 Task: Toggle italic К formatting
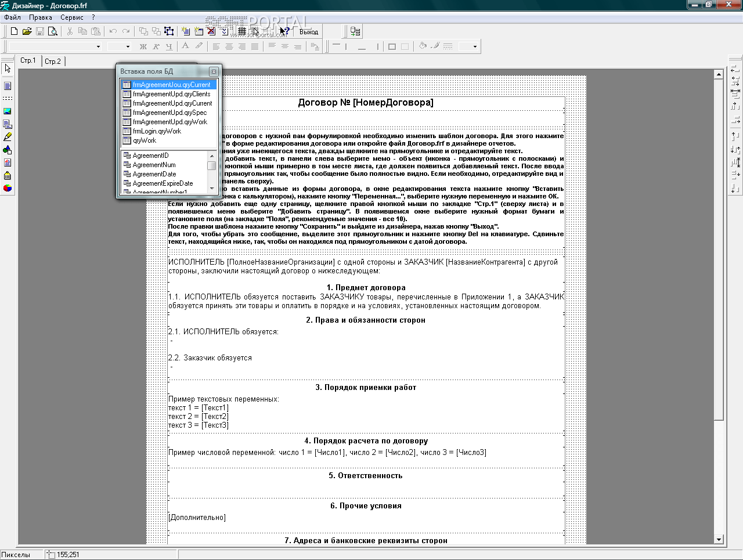(156, 46)
